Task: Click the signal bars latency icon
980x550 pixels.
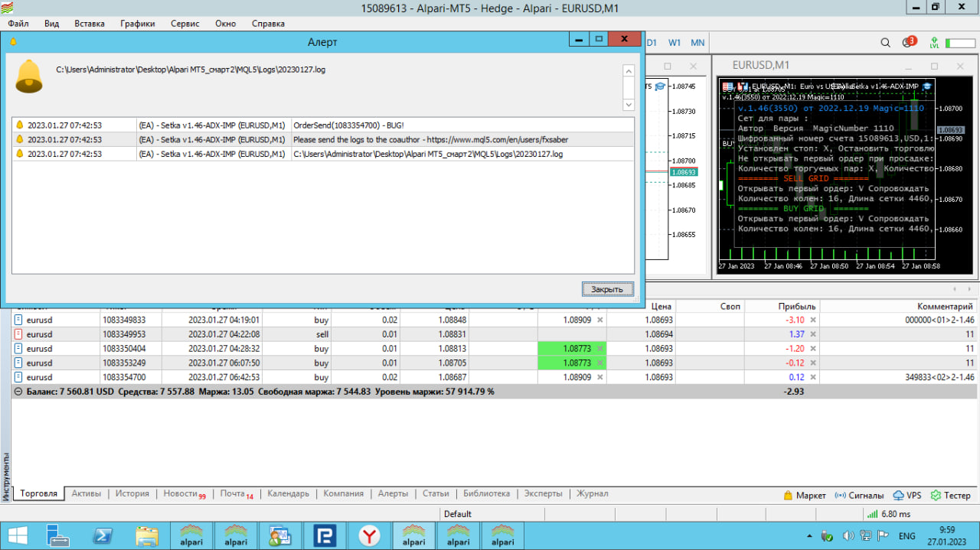Action: 872,514
